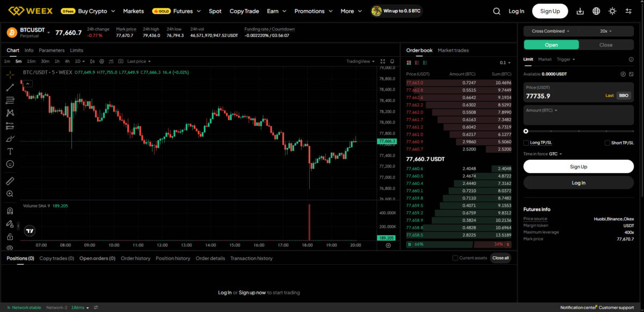This screenshot has height=312, width=644.
Task: Switch to the Market trades tab
Action: (x=453, y=50)
